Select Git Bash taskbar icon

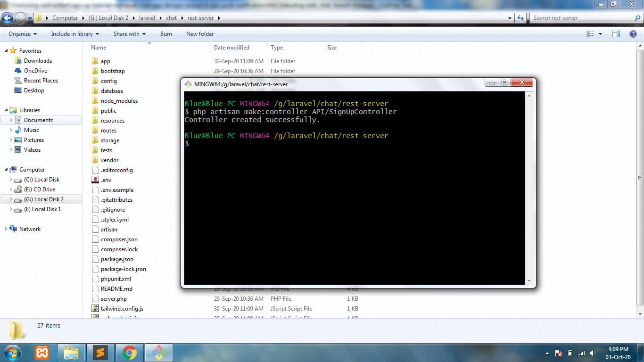(x=159, y=353)
